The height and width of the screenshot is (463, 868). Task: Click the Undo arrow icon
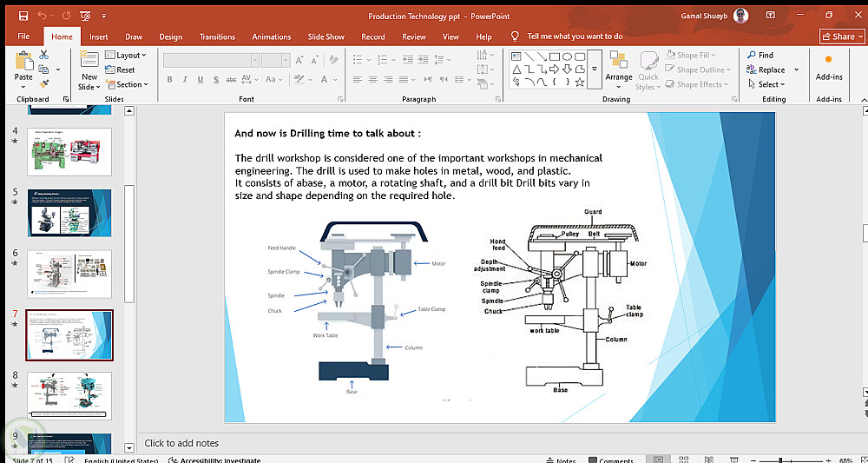(43, 16)
